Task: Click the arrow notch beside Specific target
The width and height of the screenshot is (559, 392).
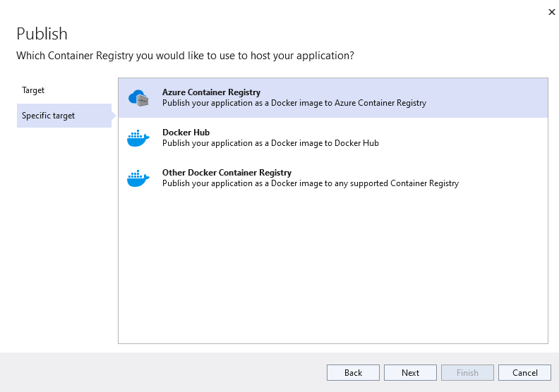Action: (114, 116)
